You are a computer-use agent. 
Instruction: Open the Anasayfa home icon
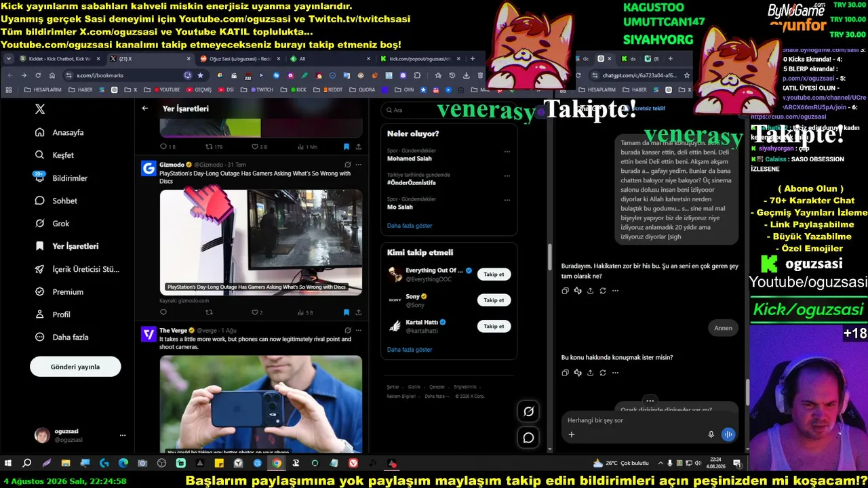coord(40,132)
